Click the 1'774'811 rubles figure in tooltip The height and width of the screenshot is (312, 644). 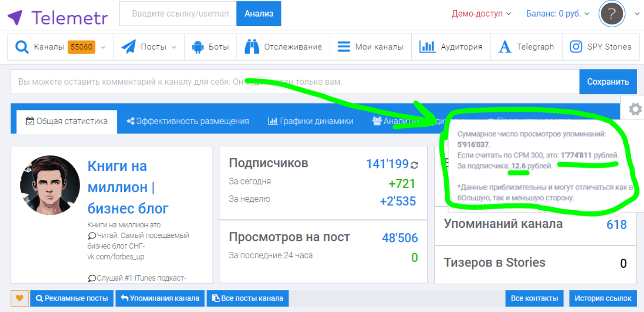(x=576, y=155)
